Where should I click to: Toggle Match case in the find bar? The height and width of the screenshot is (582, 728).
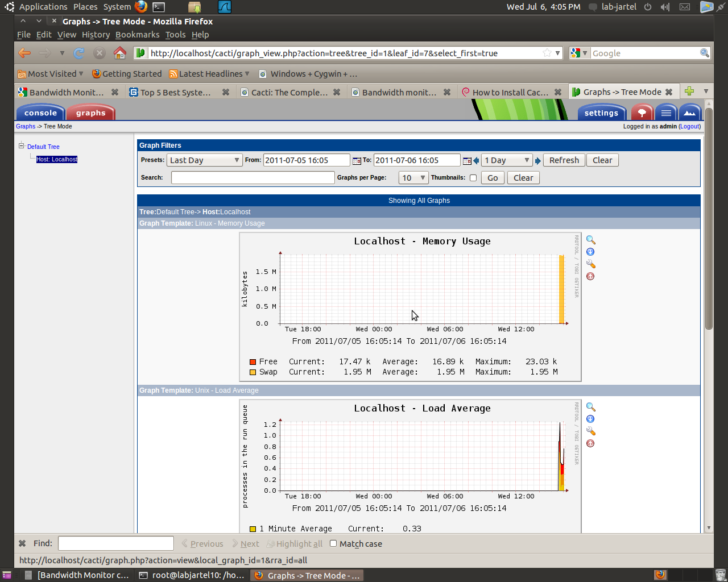tap(333, 543)
